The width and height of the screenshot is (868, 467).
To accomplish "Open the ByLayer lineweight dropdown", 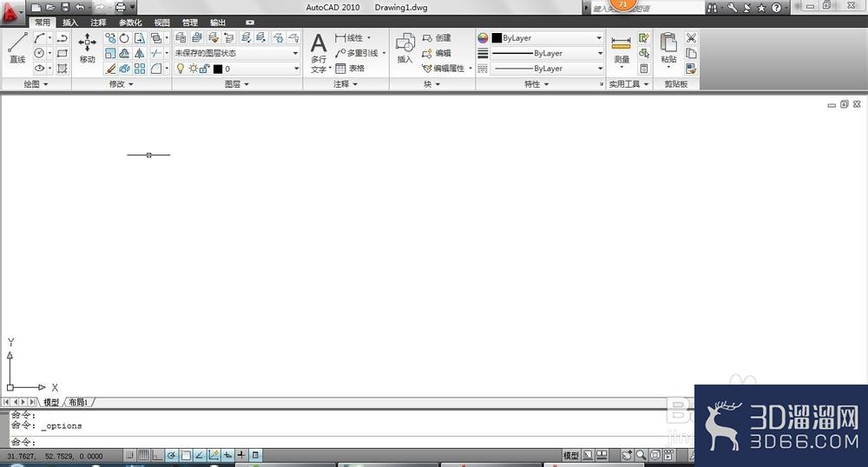I will 547,53.
